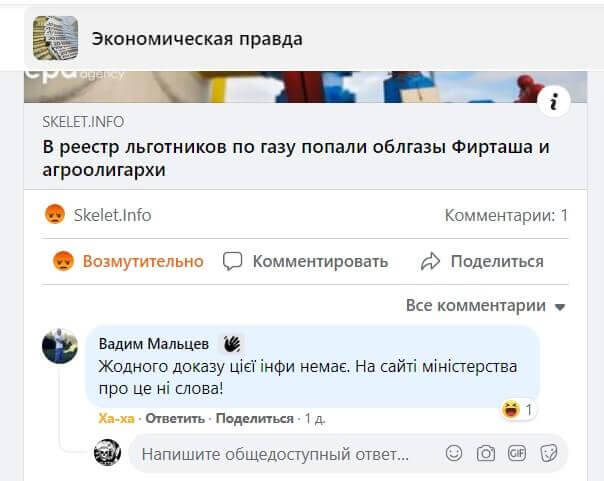The width and height of the screenshot is (604, 481).
Task: Show the Комментарии: 1 count link
Action: point(506,214)
